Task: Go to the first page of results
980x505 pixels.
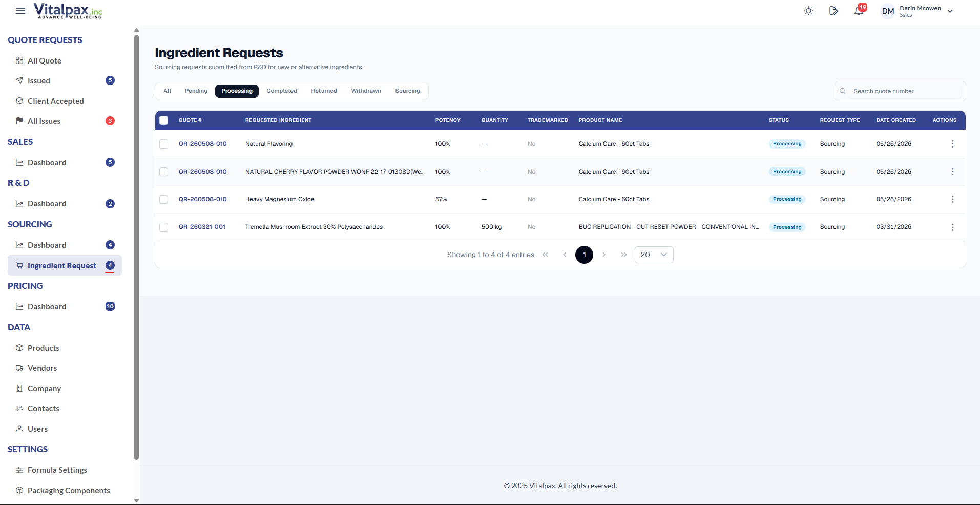Action: tap(545, 255)
